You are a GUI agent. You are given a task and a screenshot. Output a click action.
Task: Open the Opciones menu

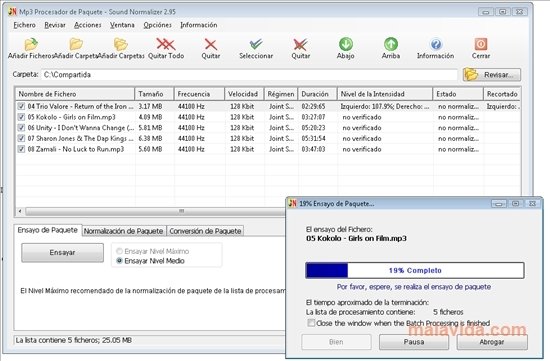(157, 25)
